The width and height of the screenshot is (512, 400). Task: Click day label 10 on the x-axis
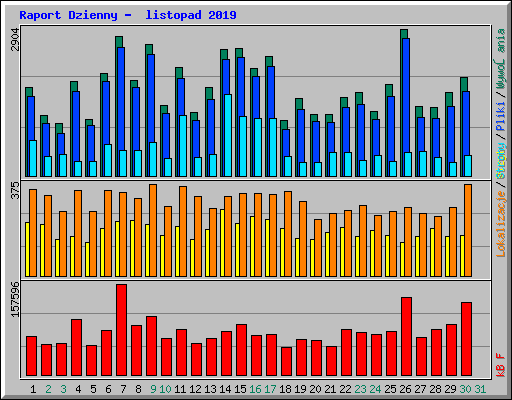165,389
